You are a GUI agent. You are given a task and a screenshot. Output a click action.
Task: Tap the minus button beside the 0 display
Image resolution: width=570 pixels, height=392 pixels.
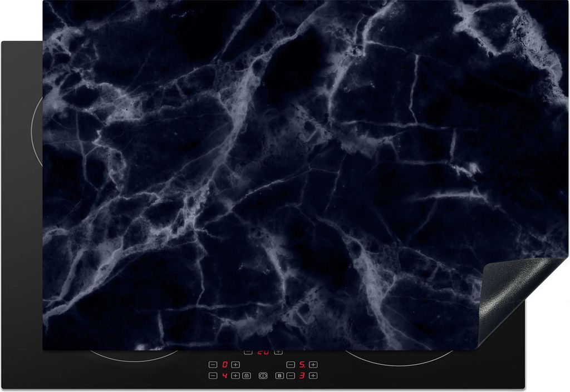(x=213, y=364)
